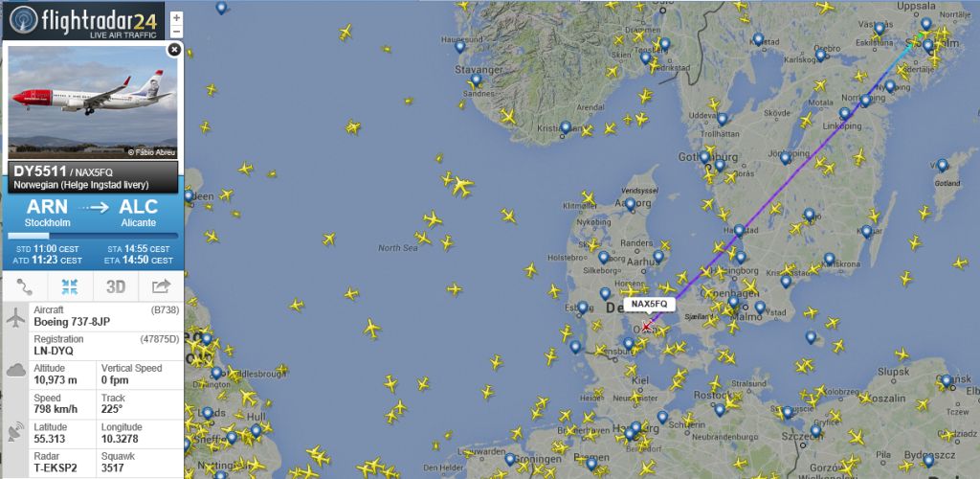Click the large yellow aircraft over the North Sea
980x479 pixels.
(x=462, y=186)
